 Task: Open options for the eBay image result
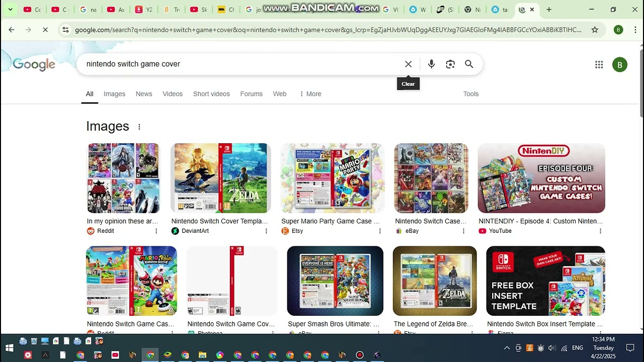pyautogui.click(x=463, y=231)
